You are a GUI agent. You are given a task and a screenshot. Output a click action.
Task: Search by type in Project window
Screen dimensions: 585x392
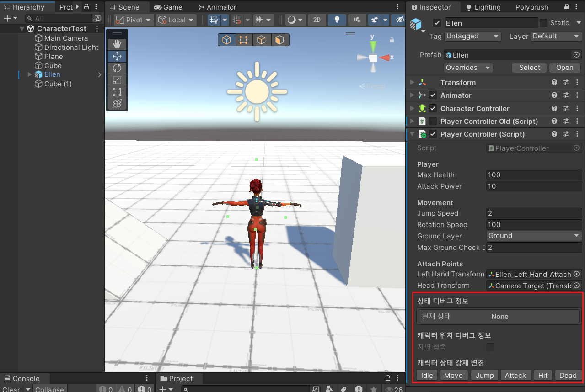[x=329, y=389]
